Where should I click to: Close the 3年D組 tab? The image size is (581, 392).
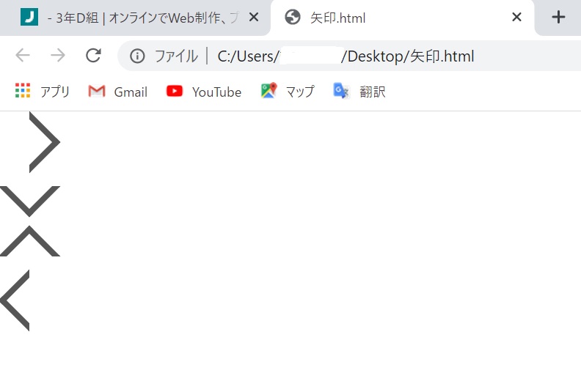[254, 17]
